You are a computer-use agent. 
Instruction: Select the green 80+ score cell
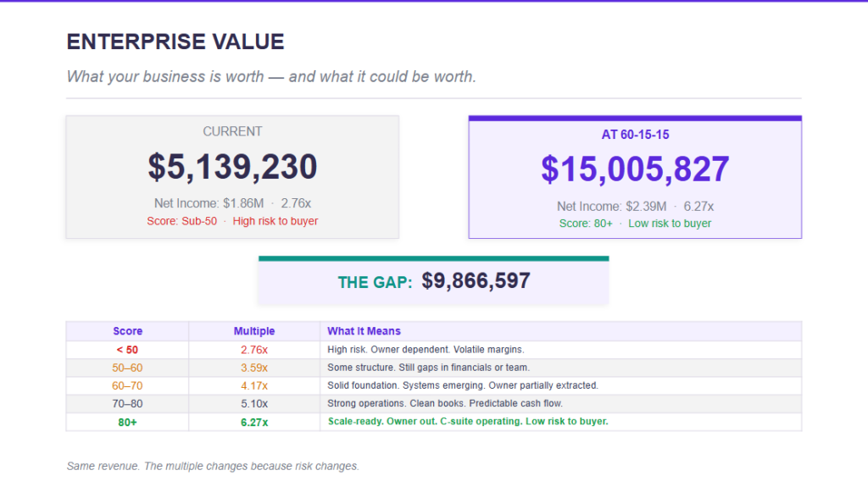click(x=127, y=422)
